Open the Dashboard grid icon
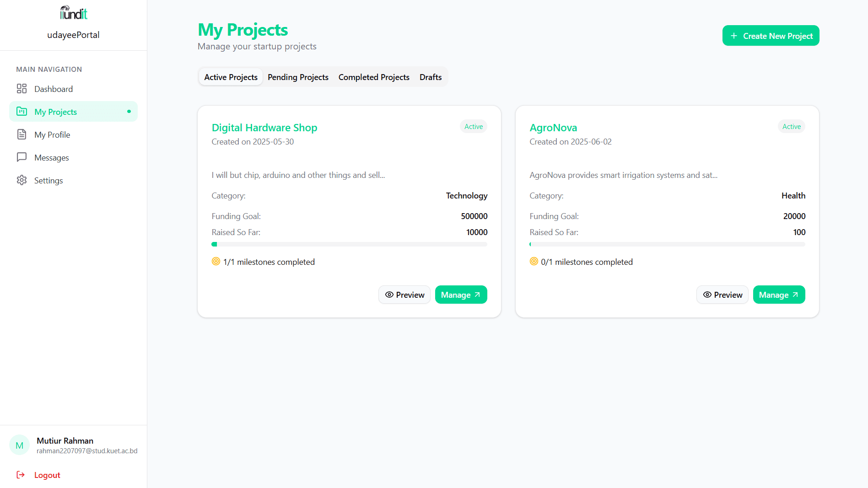The image size is (868, 488). point(22,89)
